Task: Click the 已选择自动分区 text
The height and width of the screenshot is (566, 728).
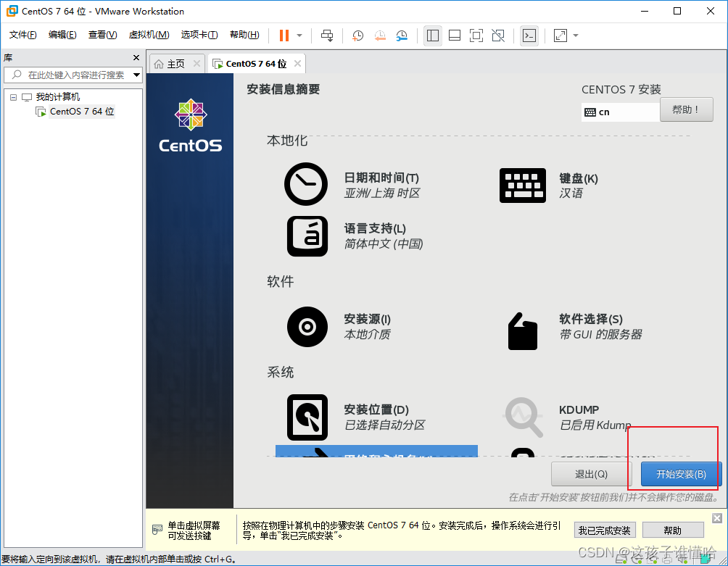Action: coord(384,425)
